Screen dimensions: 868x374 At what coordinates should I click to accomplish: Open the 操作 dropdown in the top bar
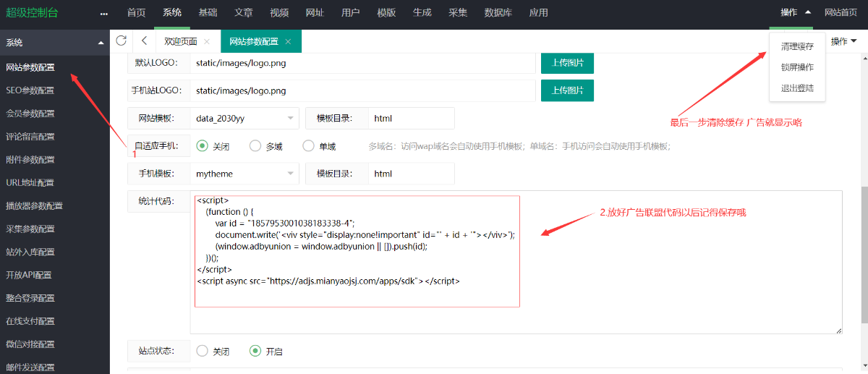click(x=796, y=12)
